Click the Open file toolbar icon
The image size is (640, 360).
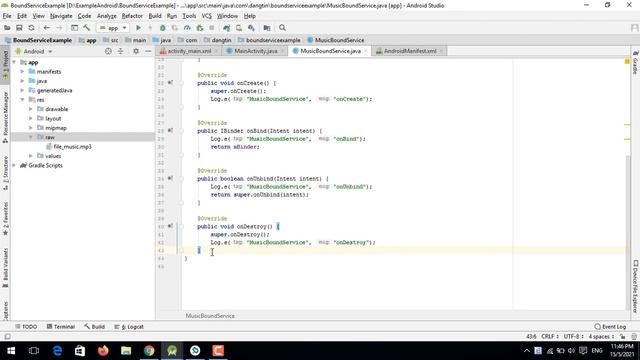(7, 28)
